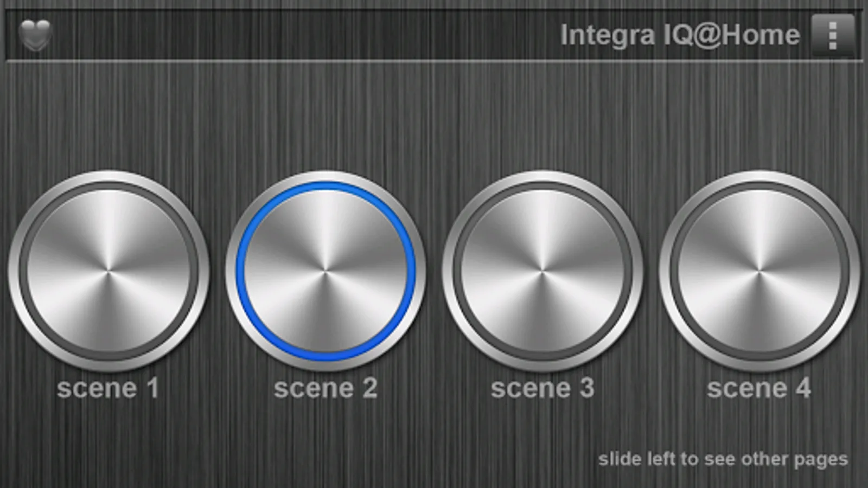Image resolution: width=868 pixels, height=488 pixels.
Task: Click the dark inner ring of scene 4
Action: pyautogui.click(x=759, y=186)
